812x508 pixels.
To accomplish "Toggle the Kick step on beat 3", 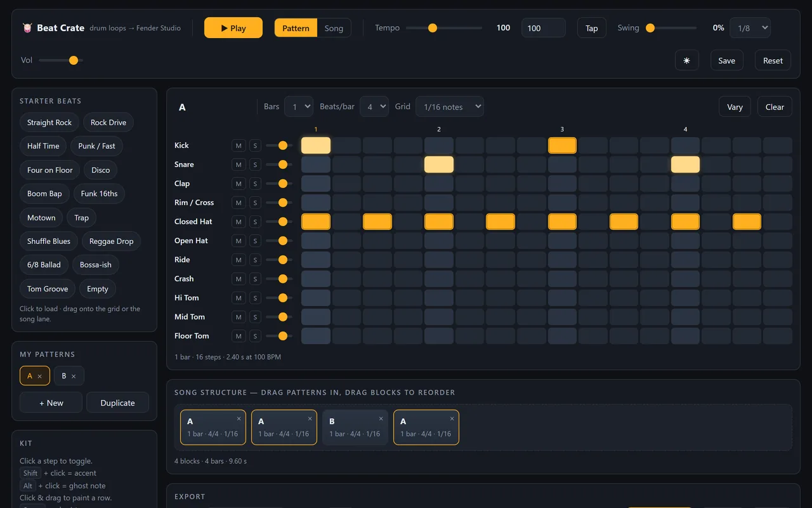I will (562, 145).
